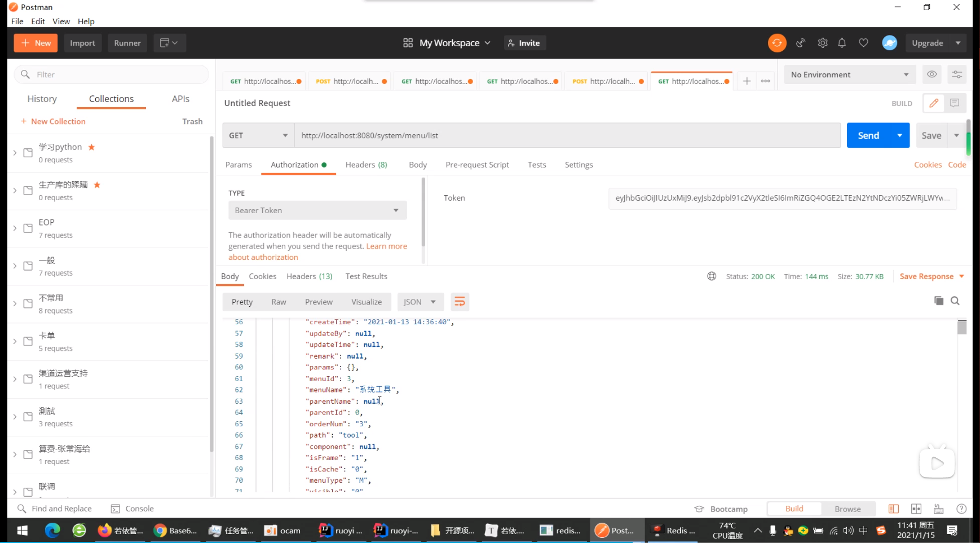Open the Upgrade dropdown arrow

click(x=958, y=43)
